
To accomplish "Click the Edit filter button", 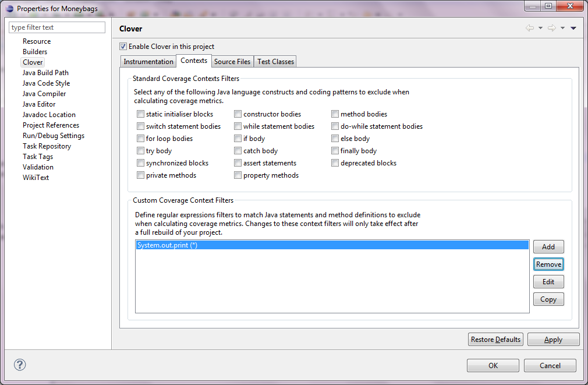I will pos(548,282).
